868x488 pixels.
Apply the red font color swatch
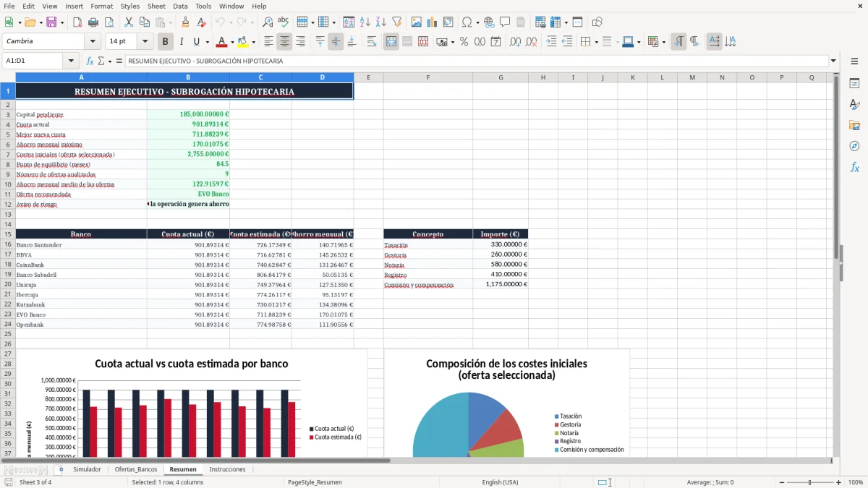tap(222, 42)
